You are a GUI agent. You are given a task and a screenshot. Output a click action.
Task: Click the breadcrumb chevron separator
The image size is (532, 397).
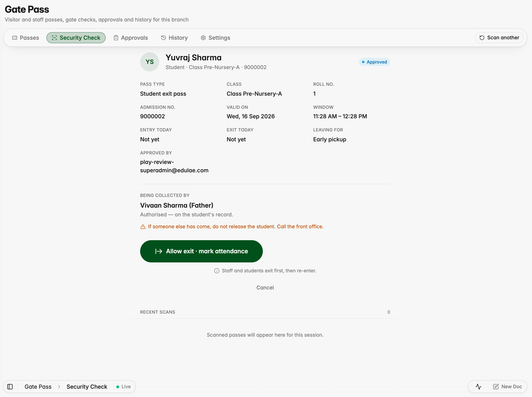tap(59, 387)
